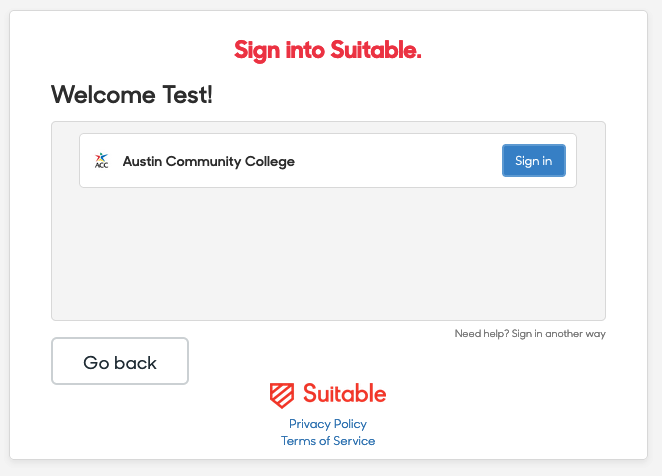Click the Need help? text
The width and height of the screenshot is (662, 476).
tap(482, 334)
